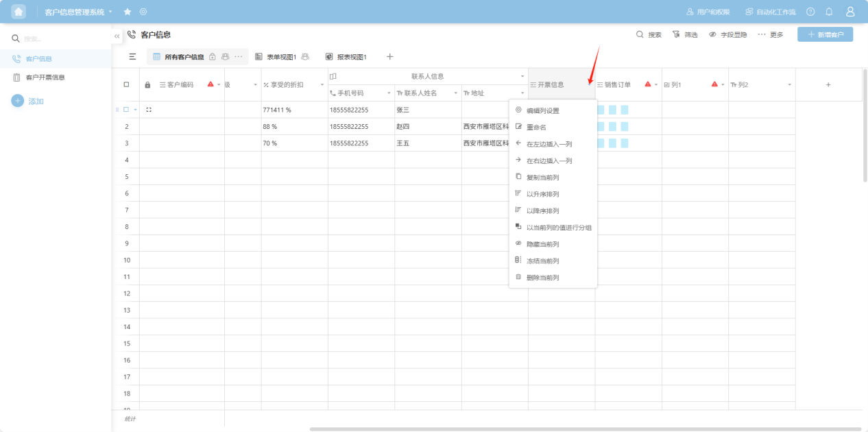This screenshot has width=868, height=432.
Task: Open dropdown arrow of 享受的折扣 column
Action: 322,85
